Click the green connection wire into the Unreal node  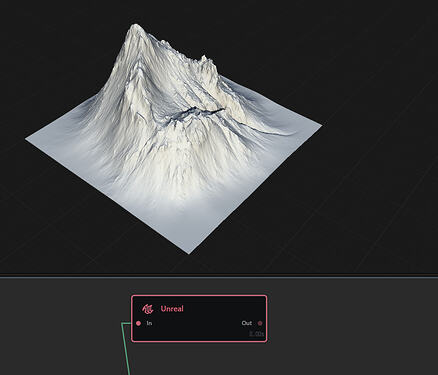pos(126,348)
